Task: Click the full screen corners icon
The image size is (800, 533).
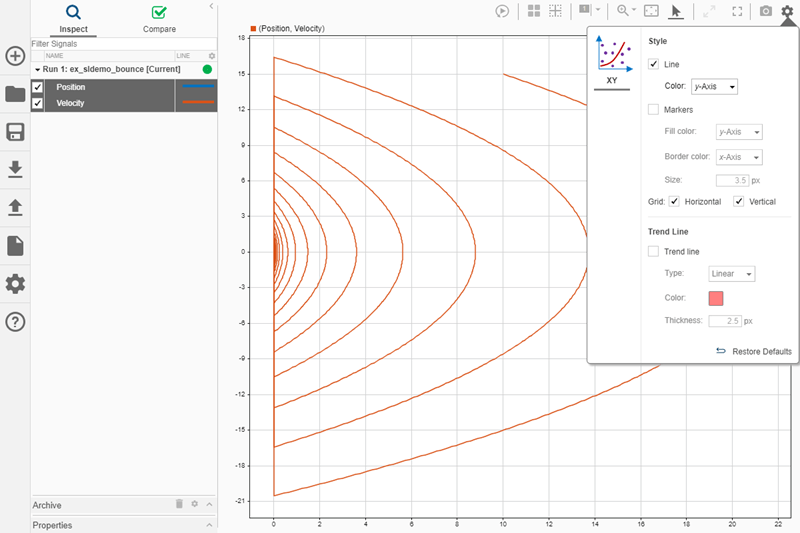Action: click(x=737, y=11)
